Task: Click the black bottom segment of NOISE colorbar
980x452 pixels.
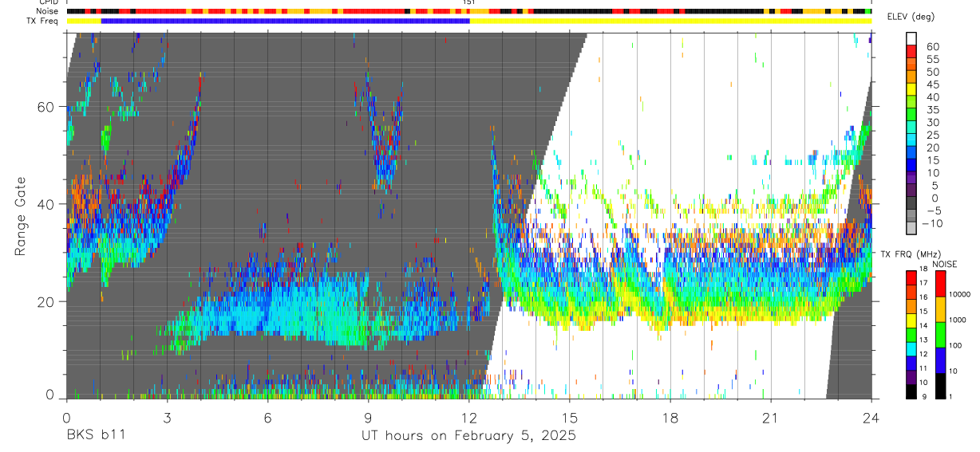Action: coord(940,386)
